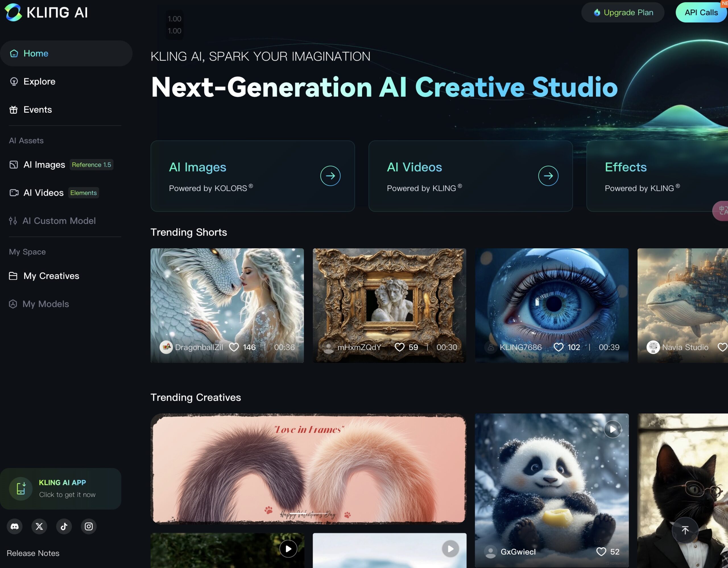Open the Discord social icon
Viewport: 728px width, 568px height.
pyautogui.click(x=15, y=526)
